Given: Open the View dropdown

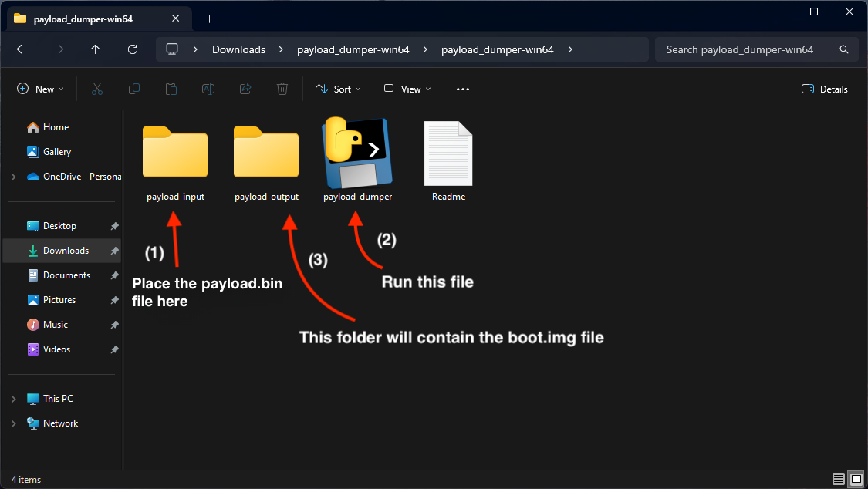Looking at the screenshot, I should click(x=407, y=89).
